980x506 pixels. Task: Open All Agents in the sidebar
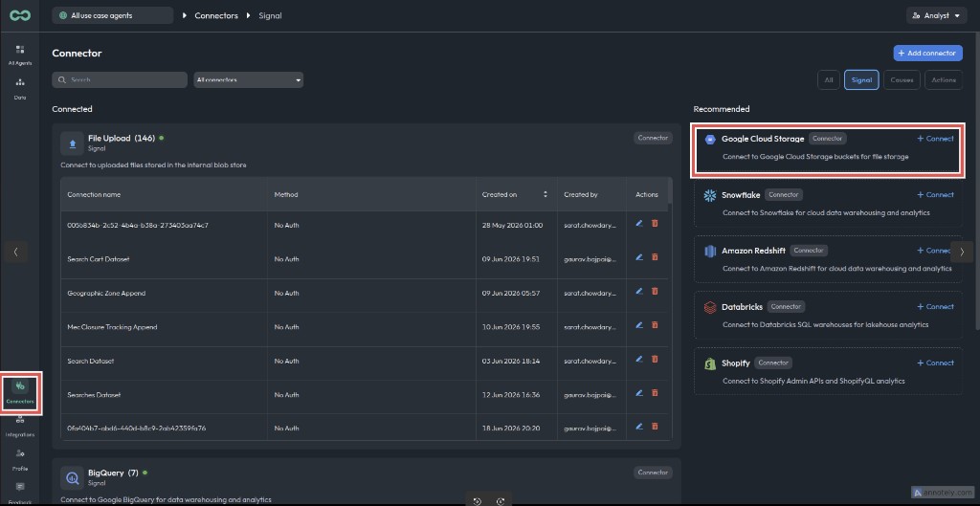(20, 55)
